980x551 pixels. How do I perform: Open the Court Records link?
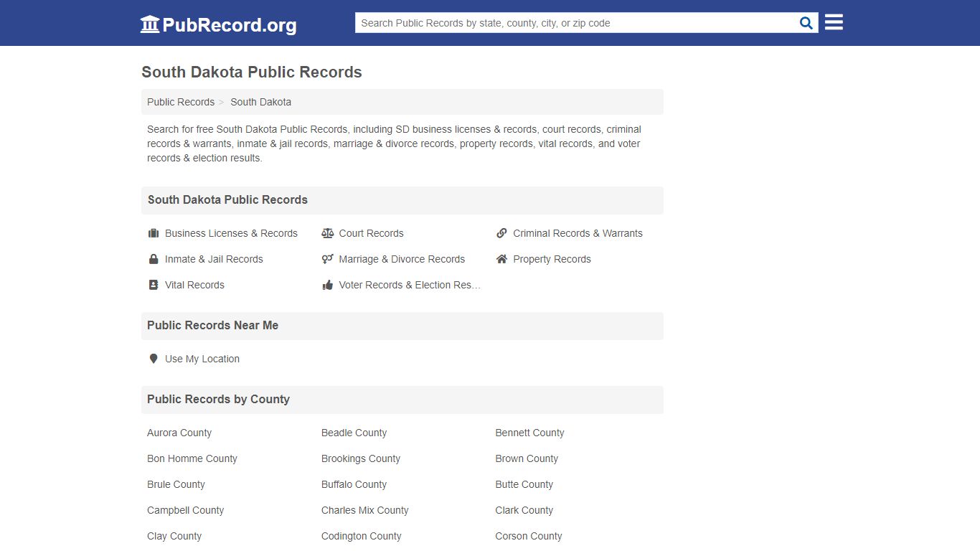tap(371, 233)
